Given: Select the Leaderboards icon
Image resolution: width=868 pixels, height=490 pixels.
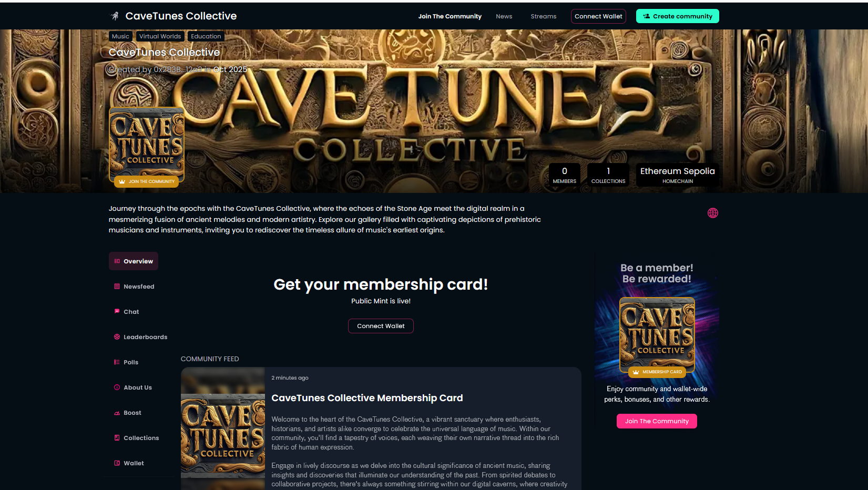Looking at the screenshot, I should click(117, 337).
